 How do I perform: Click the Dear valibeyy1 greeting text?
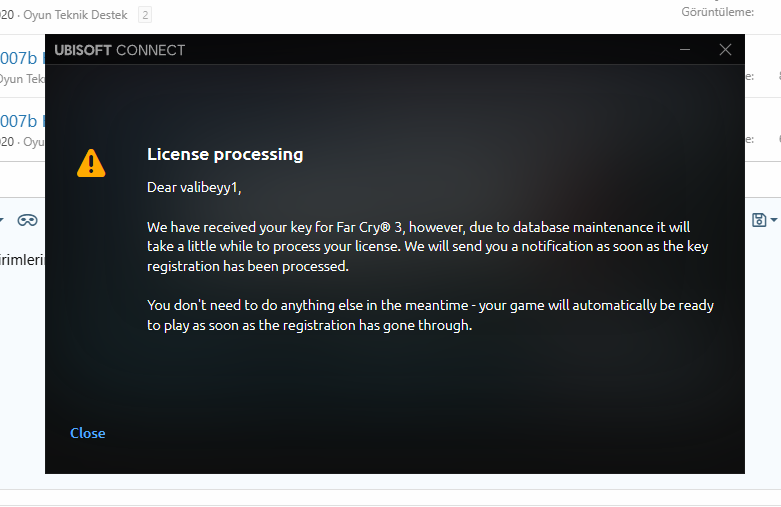pos(194,187)
